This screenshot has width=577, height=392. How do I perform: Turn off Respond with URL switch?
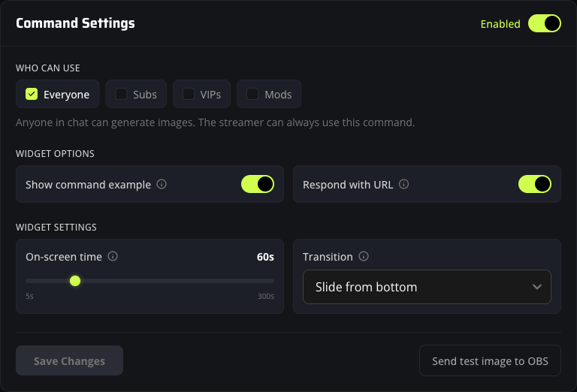pyautogui.click(x=535, y=184)
